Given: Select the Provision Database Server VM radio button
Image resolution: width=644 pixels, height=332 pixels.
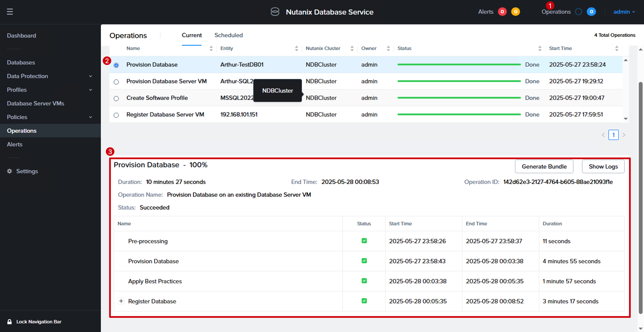Looking at the screenshot, I should pos(116,82).
